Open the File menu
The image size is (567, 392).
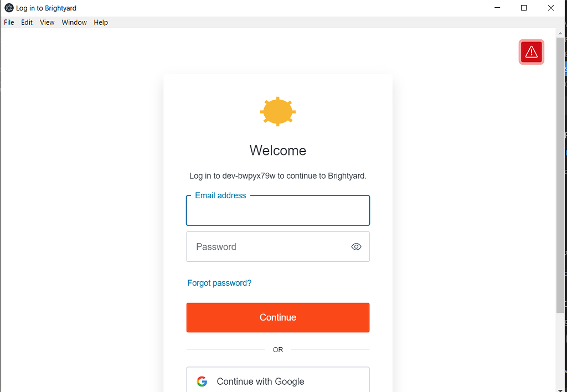coord(9,22)
